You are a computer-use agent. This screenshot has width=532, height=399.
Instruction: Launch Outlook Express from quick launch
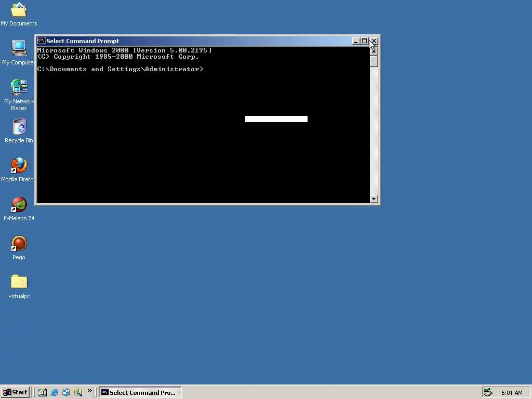[66, 393]
